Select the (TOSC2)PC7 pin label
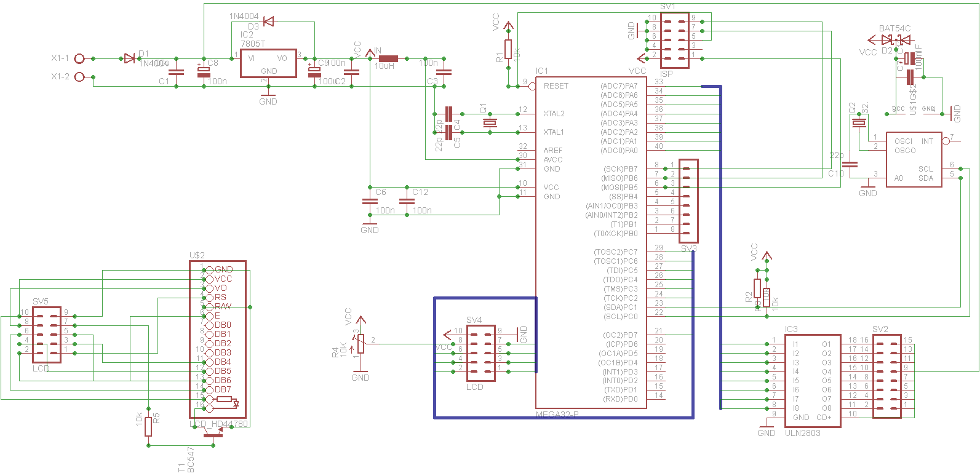Image resolution: width=980 pixels, height=476 pixels. point(615,252)
